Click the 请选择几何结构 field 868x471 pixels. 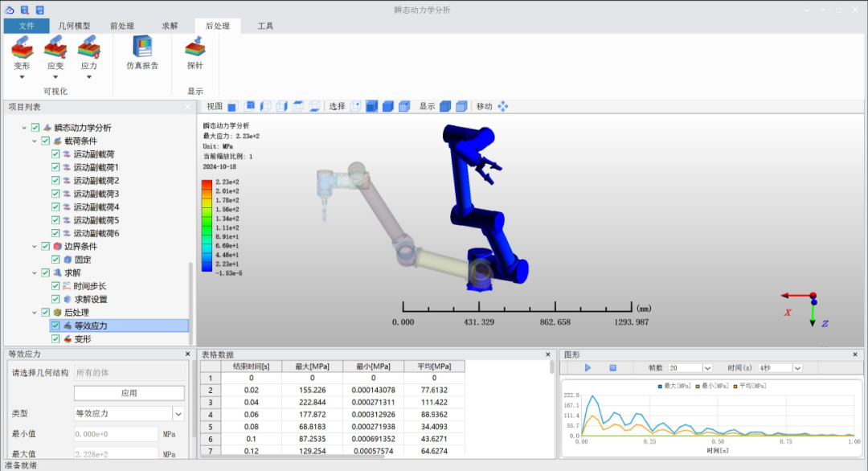click(x=129, y=372)
